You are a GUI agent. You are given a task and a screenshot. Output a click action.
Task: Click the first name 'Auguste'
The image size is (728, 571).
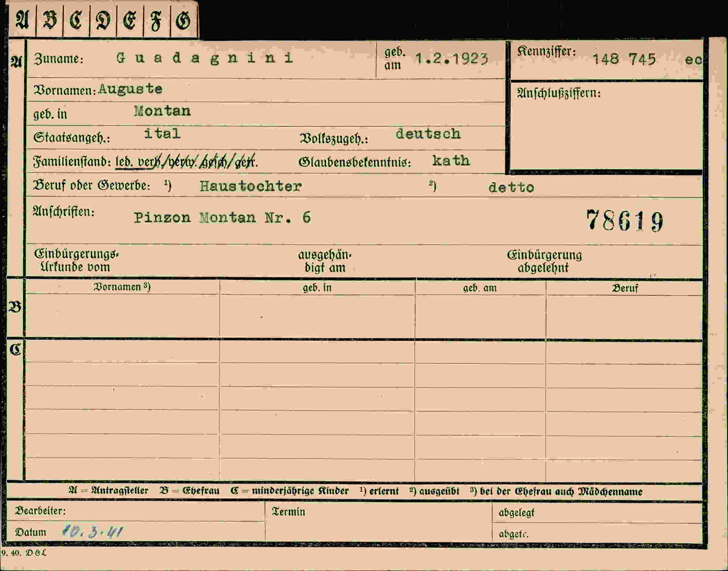(130, 89)
